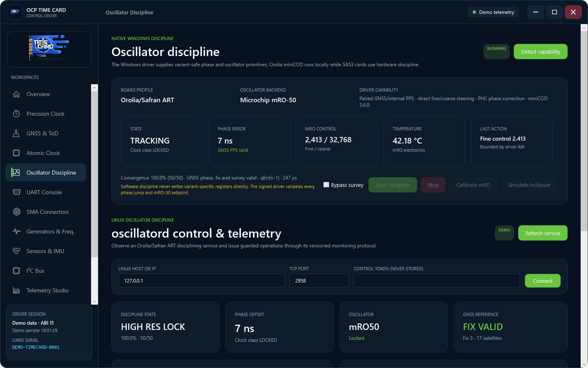Click the Calibrate mRO button
588x368 pixels.
pos(473,185)
